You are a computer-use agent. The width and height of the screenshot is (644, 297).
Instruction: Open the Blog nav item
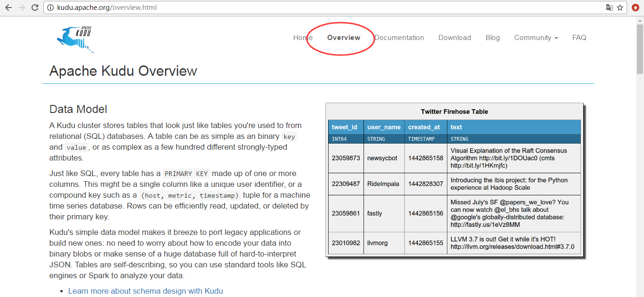coord(493,38)
